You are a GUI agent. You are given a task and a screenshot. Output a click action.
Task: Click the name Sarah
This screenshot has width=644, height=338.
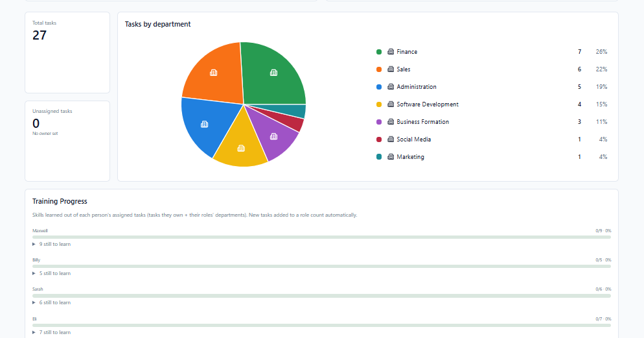pyautogui.click(x=38, y=289)
